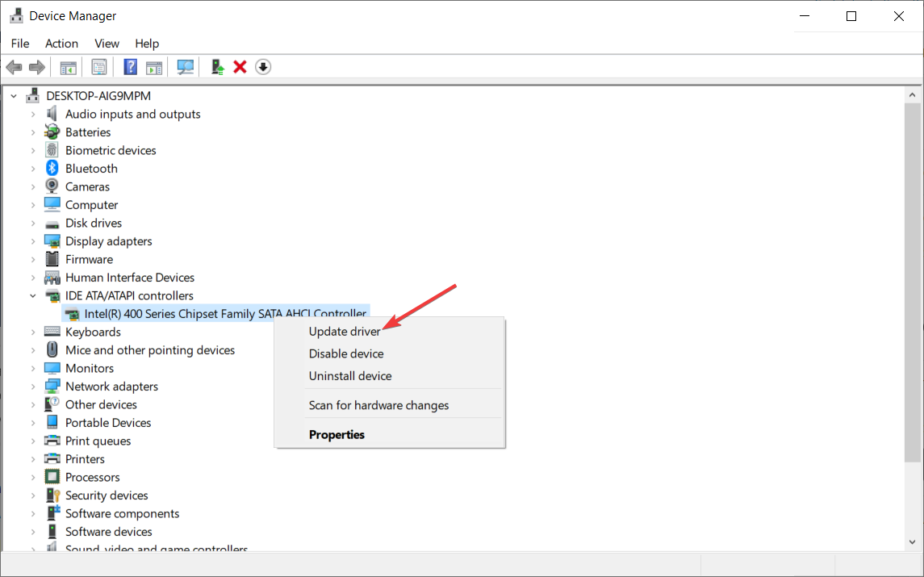Select the CPU icon next to Processors
The width and height of the screenshot is (924, 577).
tap(52, 478)
